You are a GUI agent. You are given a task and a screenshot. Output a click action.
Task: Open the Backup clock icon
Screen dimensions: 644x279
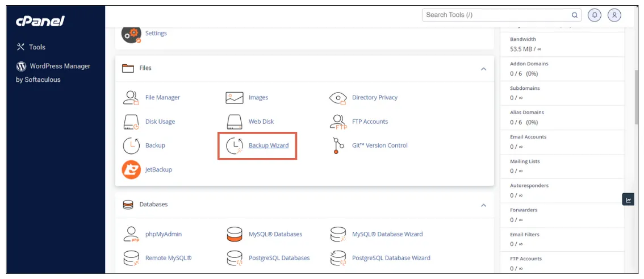(x=131, y=145)
